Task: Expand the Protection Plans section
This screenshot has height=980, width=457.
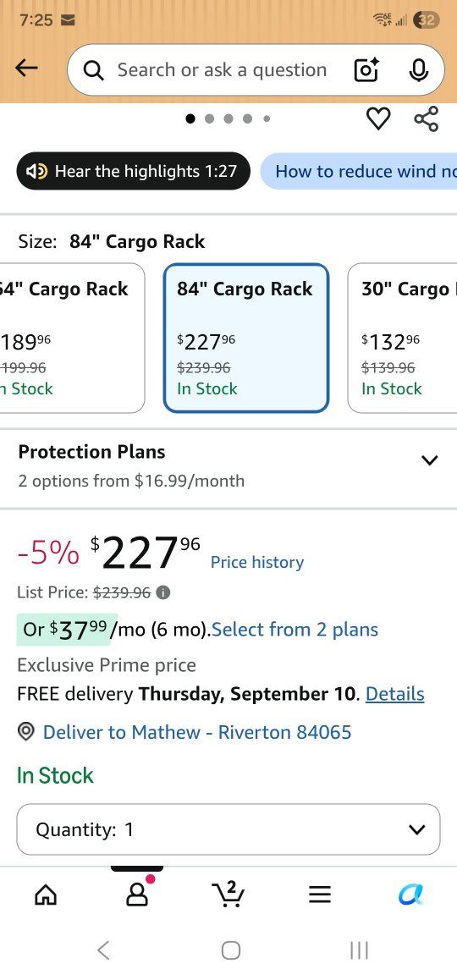Action: (x=228, y=466)
